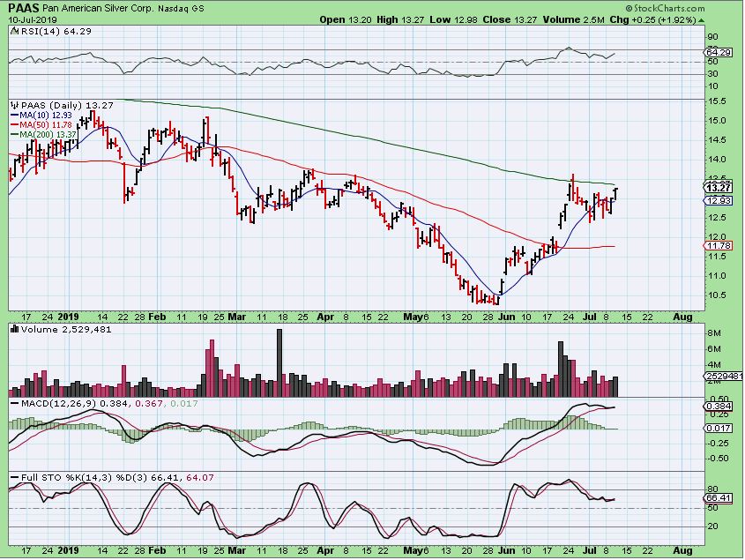Click the 10.5 price axis label
Viewport: 745px width, 560px height.
coord(717,295)
